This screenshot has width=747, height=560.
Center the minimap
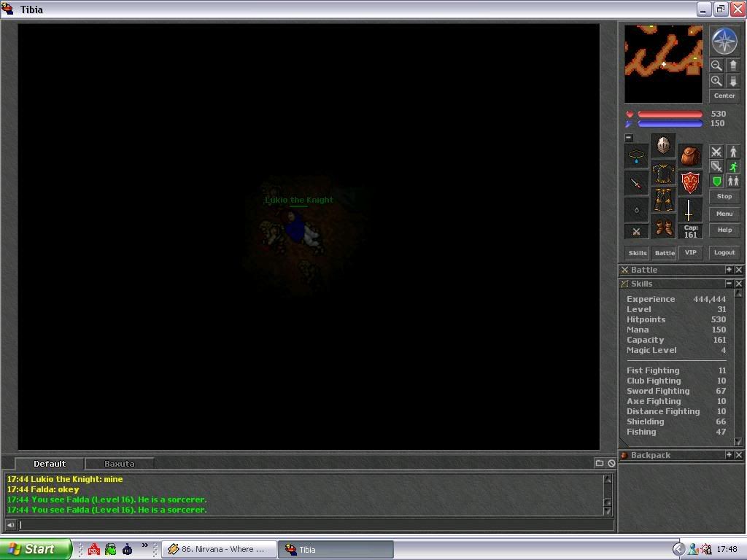pos(724,96)
